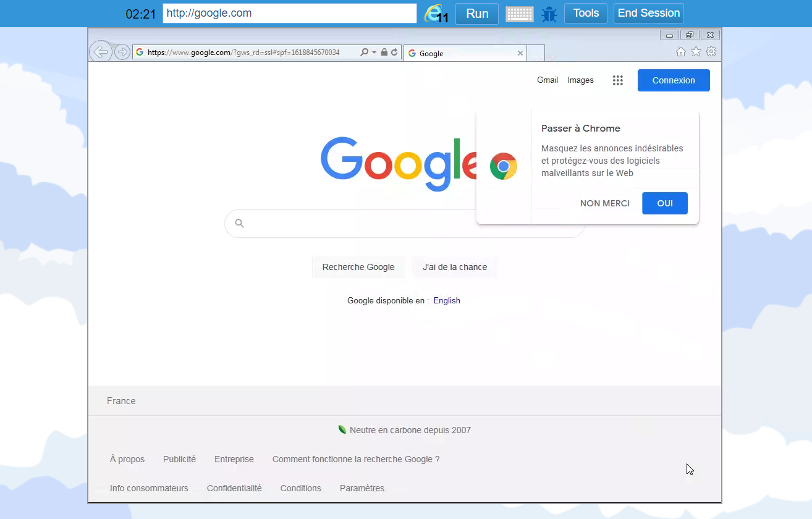Minimize the IE window

(669, 35)
